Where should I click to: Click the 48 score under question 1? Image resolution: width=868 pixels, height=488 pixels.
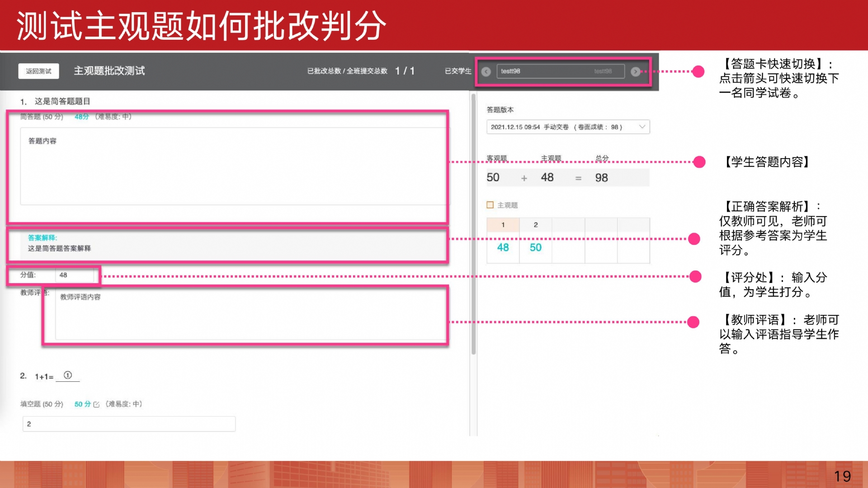tap(503, 248)
